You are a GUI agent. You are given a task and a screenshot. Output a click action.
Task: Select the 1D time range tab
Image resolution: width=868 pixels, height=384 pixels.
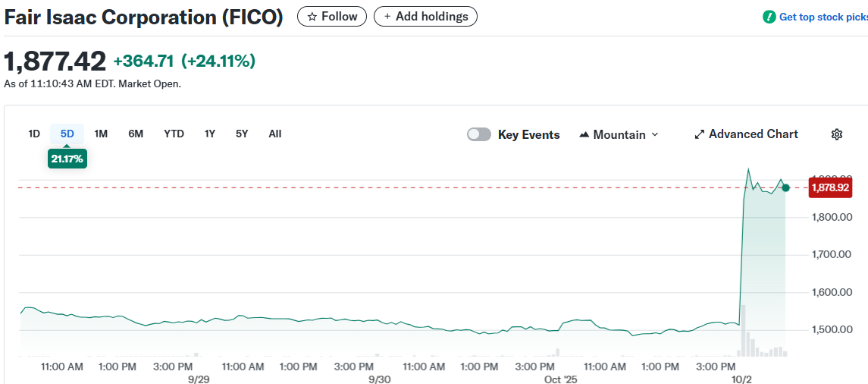(34, 134)
